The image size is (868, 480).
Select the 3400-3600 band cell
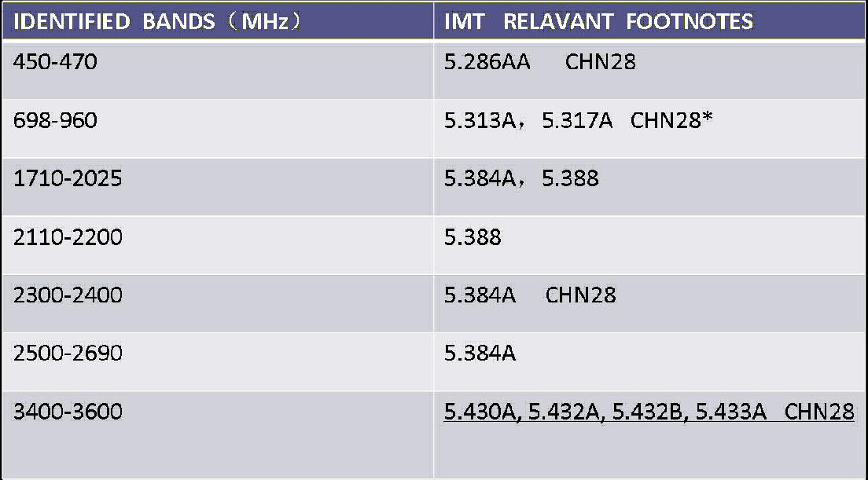click(218, 434)
